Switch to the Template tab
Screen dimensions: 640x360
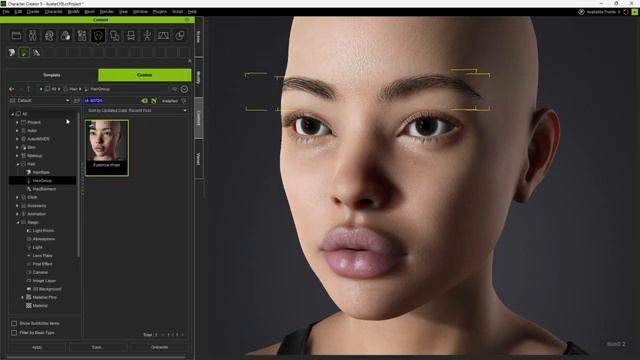tap(52, 75)
